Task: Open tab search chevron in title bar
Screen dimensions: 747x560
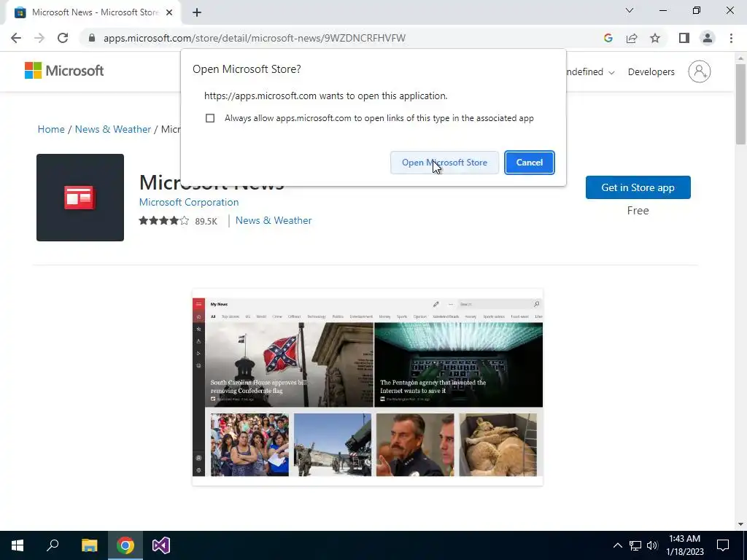Action: (630, 10)
